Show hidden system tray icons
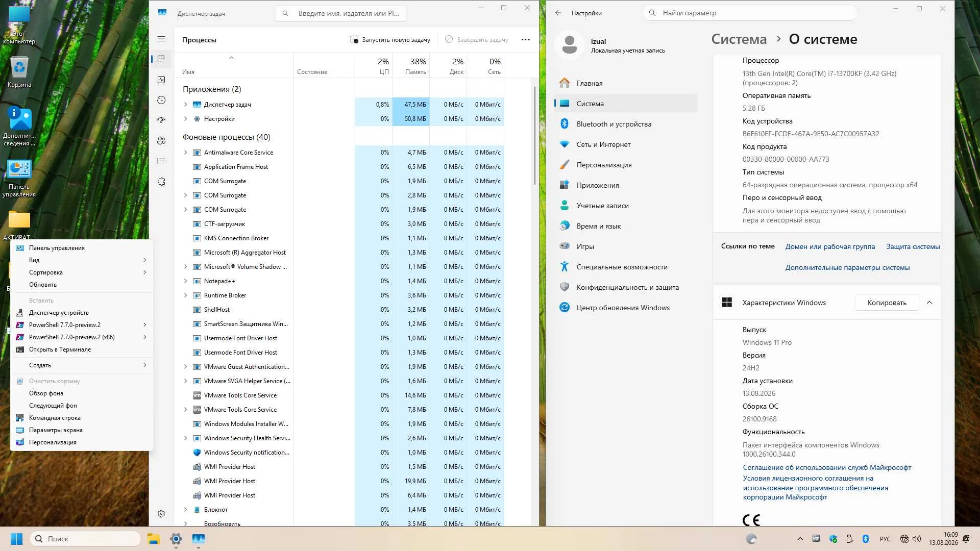 coord(800,539)
